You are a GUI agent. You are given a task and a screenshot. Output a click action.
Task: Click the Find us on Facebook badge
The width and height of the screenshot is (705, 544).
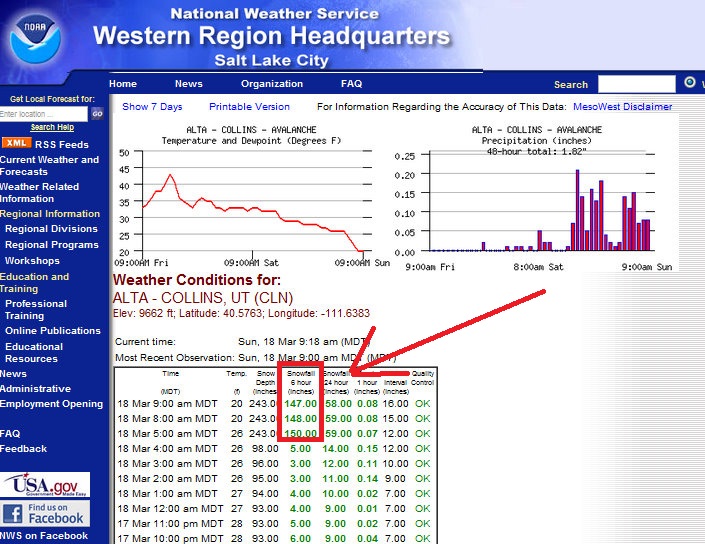point(45,514)
